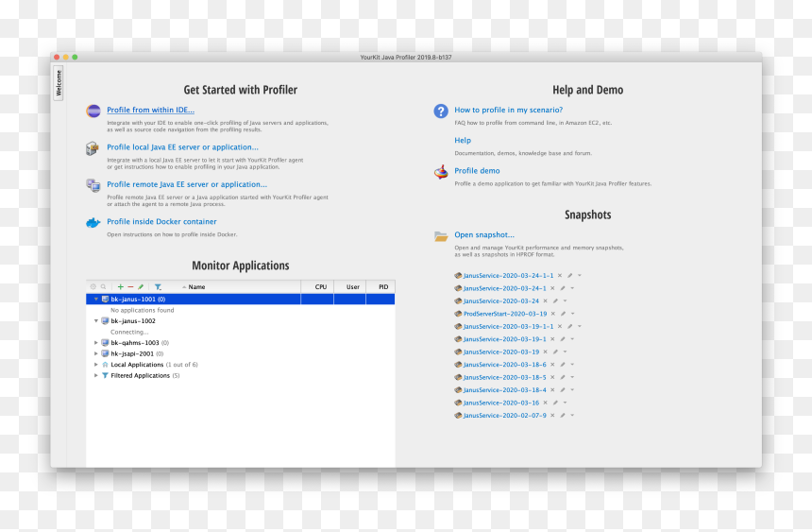Select the bk-qahms-1003 row

point(240,343)
